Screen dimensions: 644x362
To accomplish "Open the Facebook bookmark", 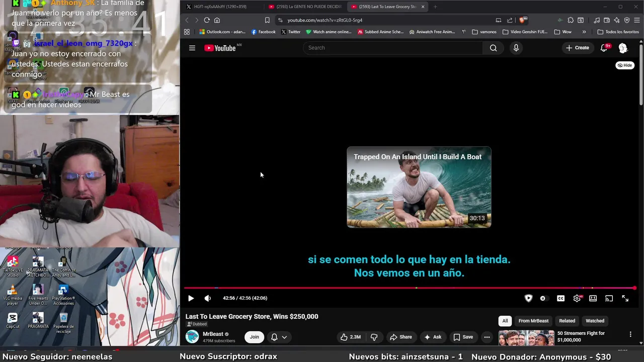I will pos(264,32).
